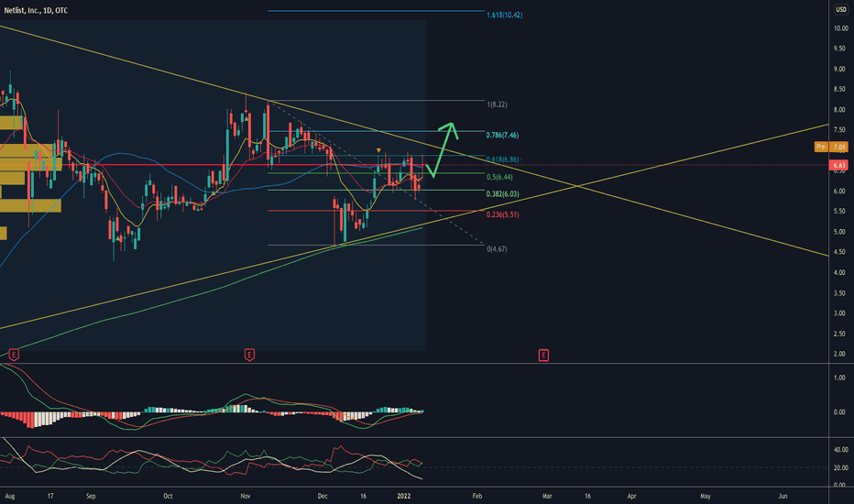Select the 0.618(6.86) Fibonacci level label

502,159
